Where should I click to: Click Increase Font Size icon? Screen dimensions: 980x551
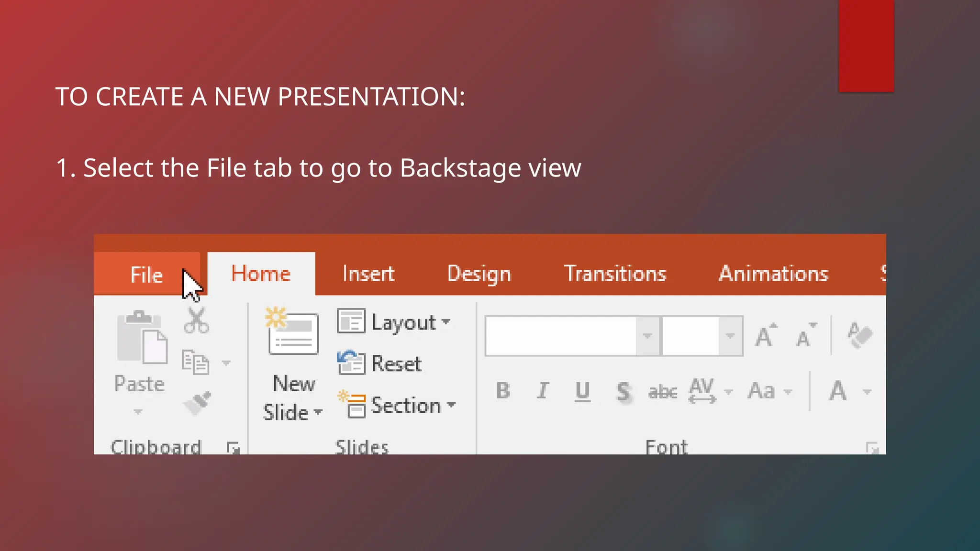766,335
